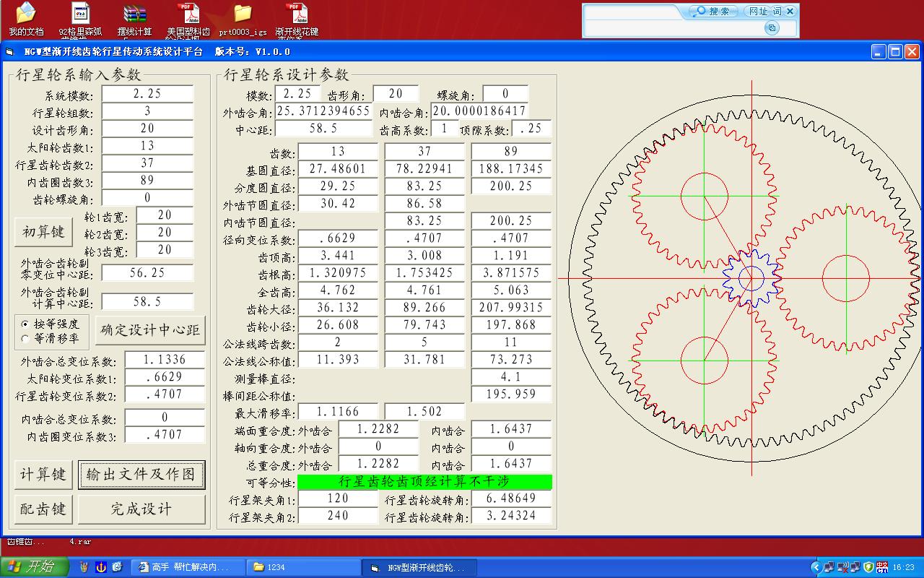
Task: Click the 行星架夹角2 field showing 240
Action: coord(338,516)
